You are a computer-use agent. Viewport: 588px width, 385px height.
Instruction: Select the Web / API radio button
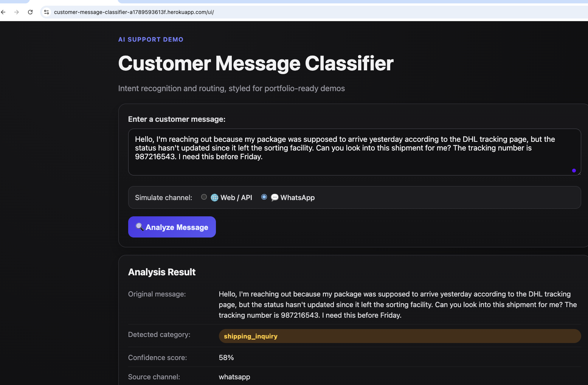[x=204, y=197]
